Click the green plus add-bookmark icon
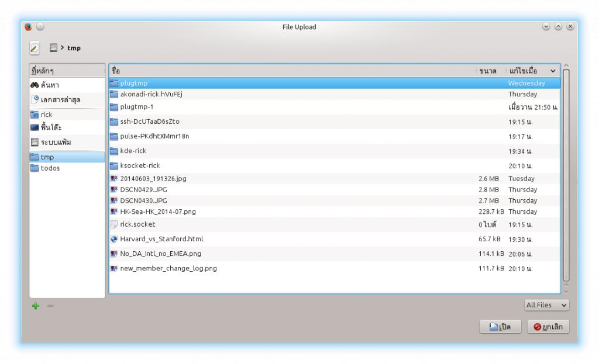The image size is (599, 364). 36,306
